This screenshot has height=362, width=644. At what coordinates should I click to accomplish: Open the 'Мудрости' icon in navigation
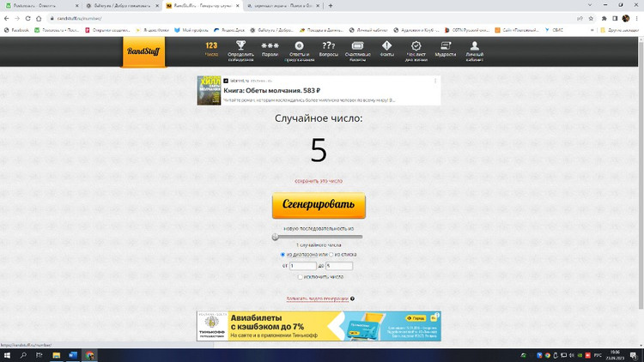click(x=446, y=50)
